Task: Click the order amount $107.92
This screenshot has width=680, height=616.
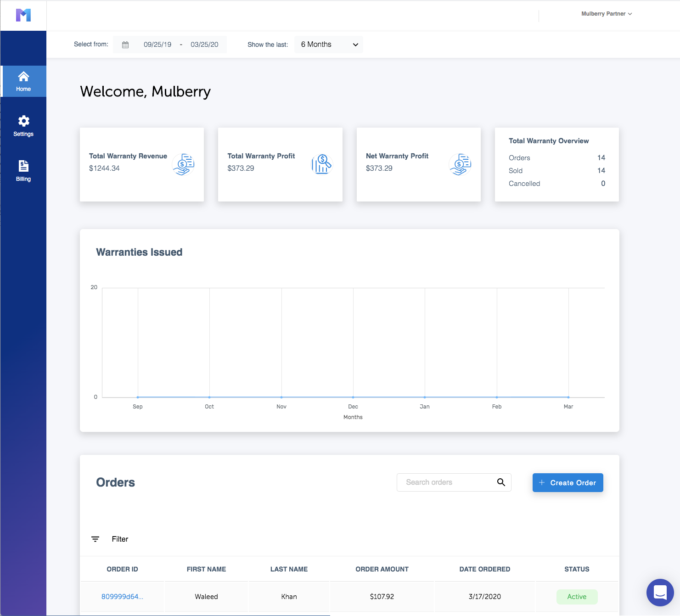Action: point(382,597)
